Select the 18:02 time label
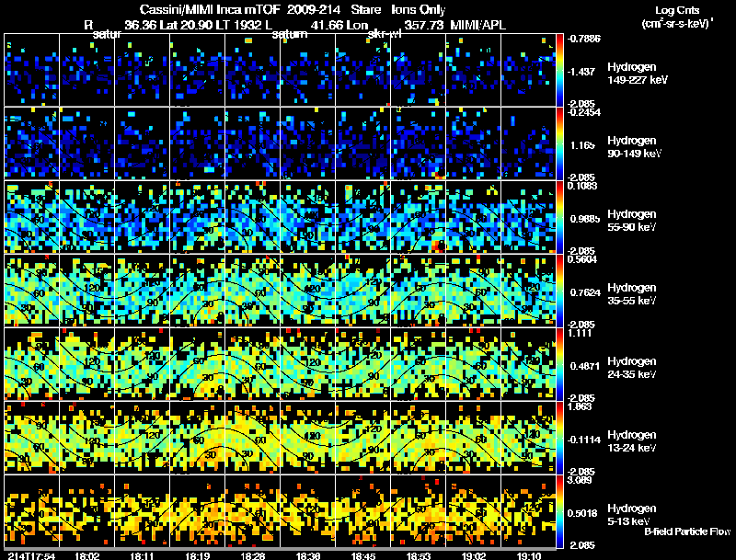Screen dimensions: 736x560 tap(87, 555)
